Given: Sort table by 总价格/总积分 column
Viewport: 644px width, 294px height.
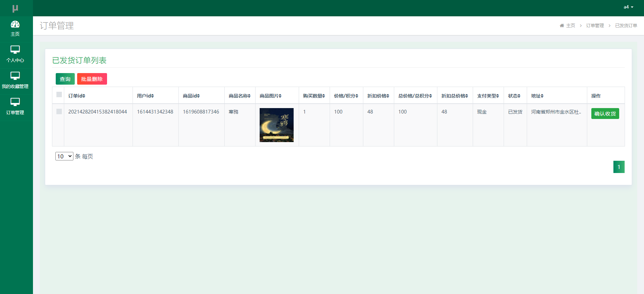Looking at the screenshot, I should coord(415,96).
